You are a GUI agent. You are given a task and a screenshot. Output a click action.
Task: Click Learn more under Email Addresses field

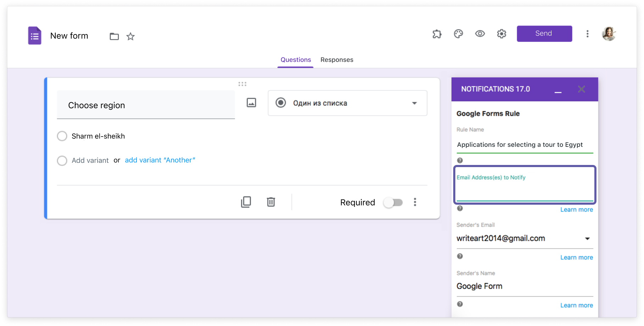pyautogui.click(x=577, y=209)
